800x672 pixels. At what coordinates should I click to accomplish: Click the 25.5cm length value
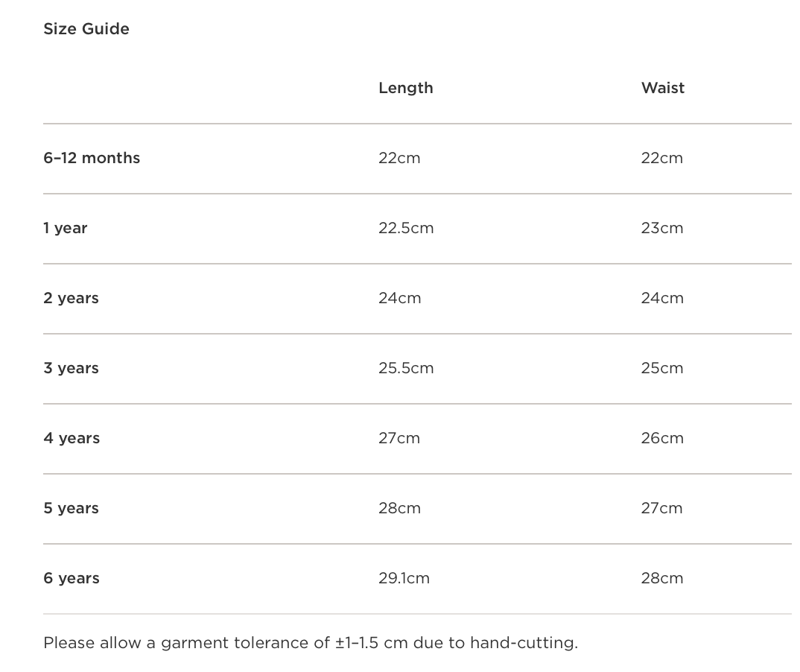coord(406,368)
